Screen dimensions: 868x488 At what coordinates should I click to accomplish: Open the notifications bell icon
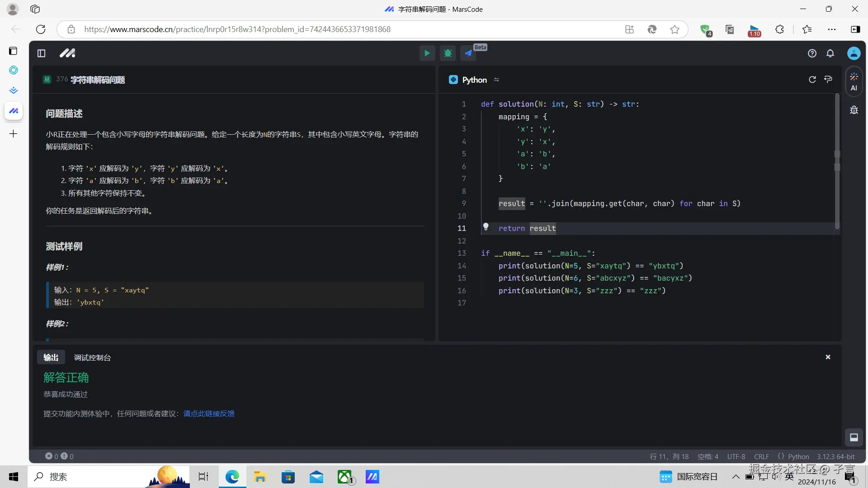pos(830,53)
